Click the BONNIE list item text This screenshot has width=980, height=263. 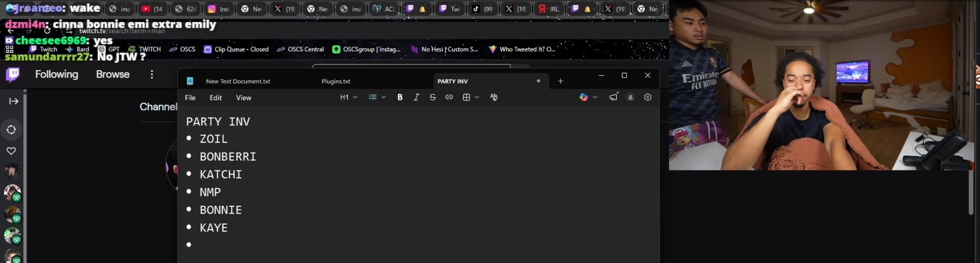[x=221, y=210]
